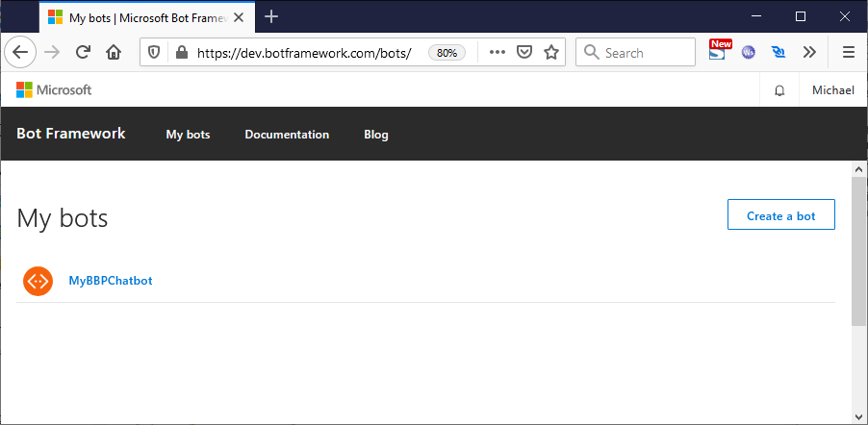Click the Create a bot button
The image size is (868, 425).
tap(781, 214)
